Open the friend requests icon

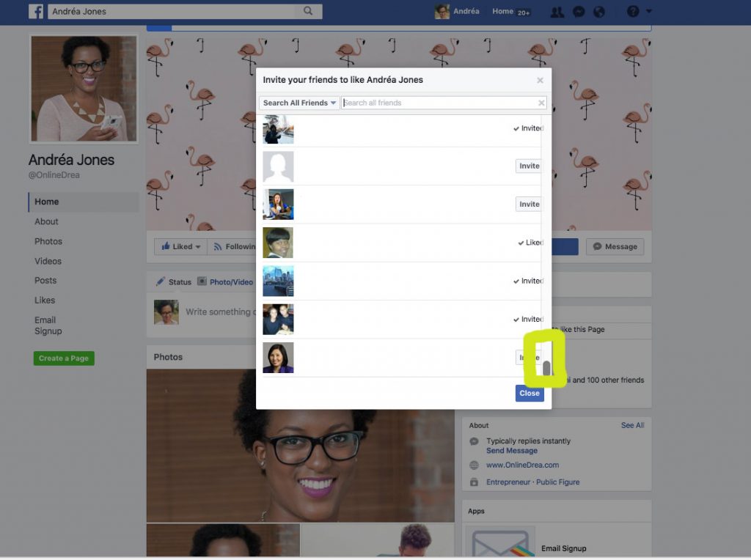tap(558, 11)
